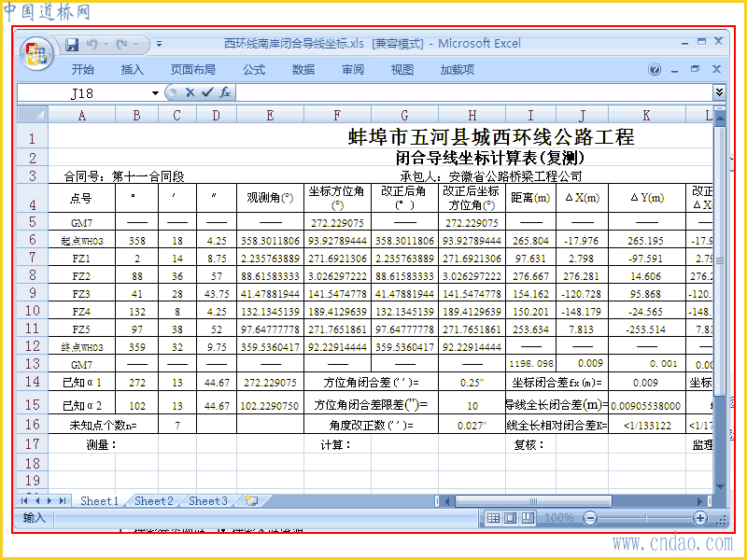This screenshot has height=560, width=747.
Task: Switch to Normal view in the status bar
Action: [494, 518]
